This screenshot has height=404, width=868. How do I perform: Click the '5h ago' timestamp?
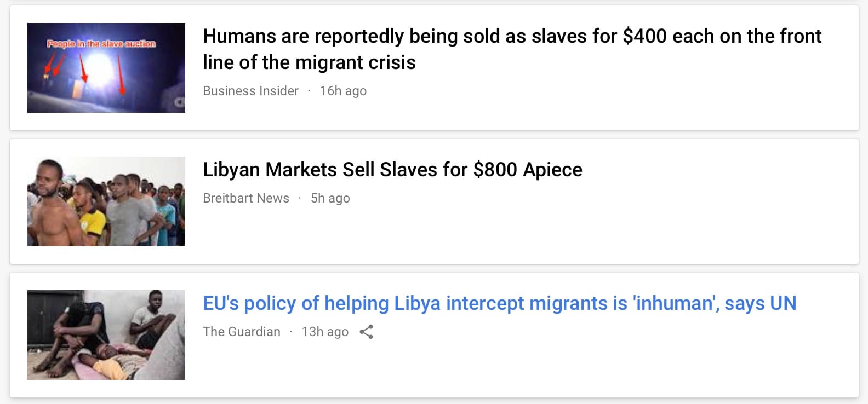point(330,198)
